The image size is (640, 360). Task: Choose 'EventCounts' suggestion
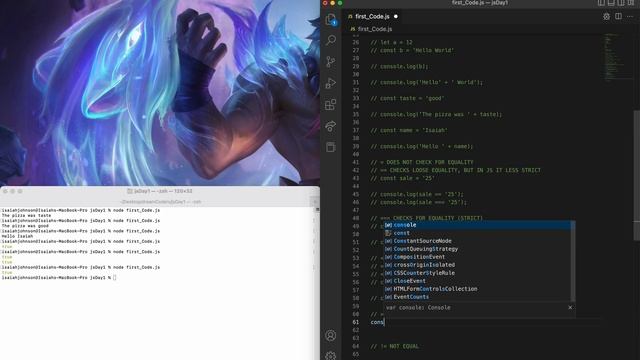(478, 297)
